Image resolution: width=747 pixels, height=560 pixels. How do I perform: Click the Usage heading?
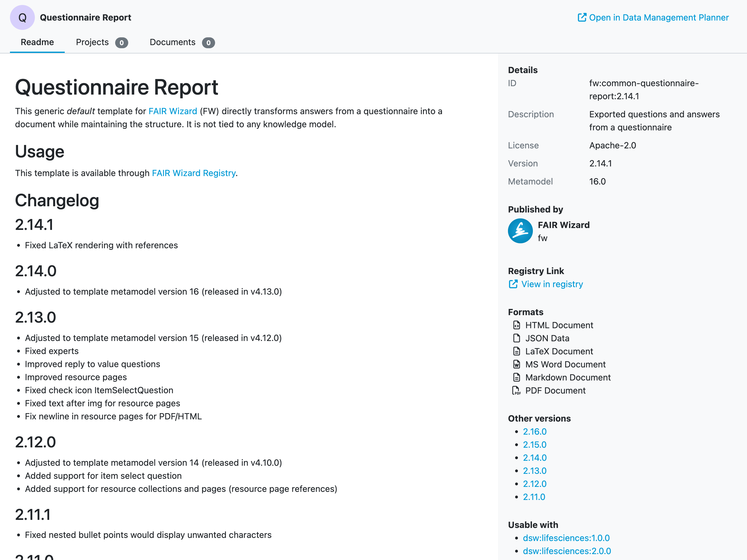(x=40, y=152)
